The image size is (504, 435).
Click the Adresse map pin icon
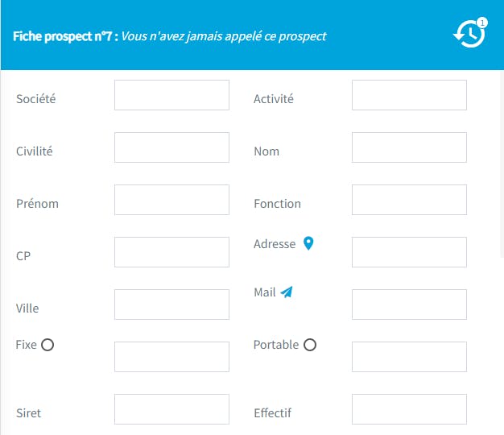click(308, 243)
